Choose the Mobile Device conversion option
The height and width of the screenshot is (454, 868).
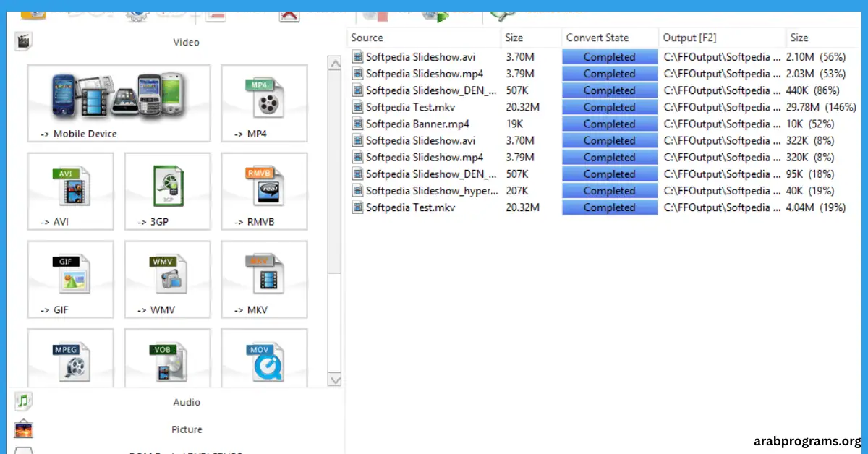(119, 103)
